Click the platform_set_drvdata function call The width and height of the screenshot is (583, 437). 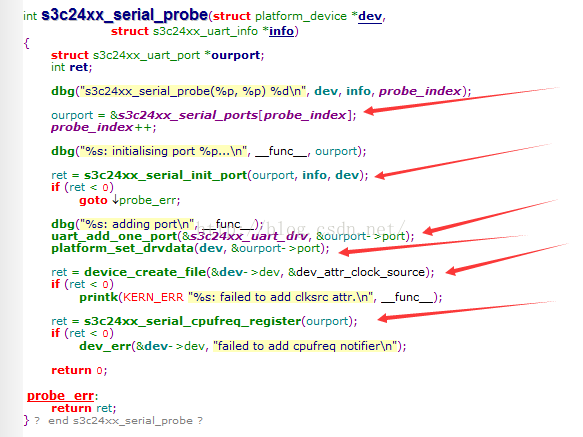[123, 248]
